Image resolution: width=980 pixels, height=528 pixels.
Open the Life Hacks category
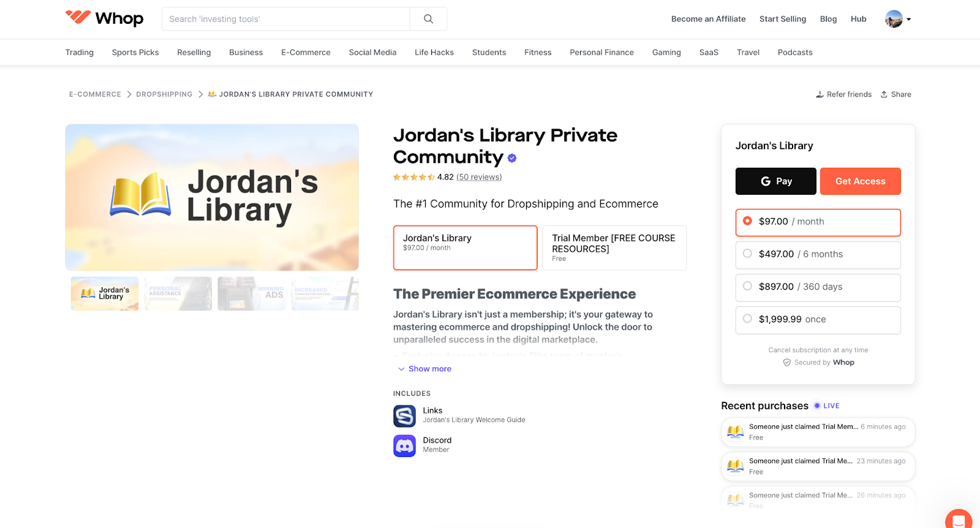pos(434,53)
